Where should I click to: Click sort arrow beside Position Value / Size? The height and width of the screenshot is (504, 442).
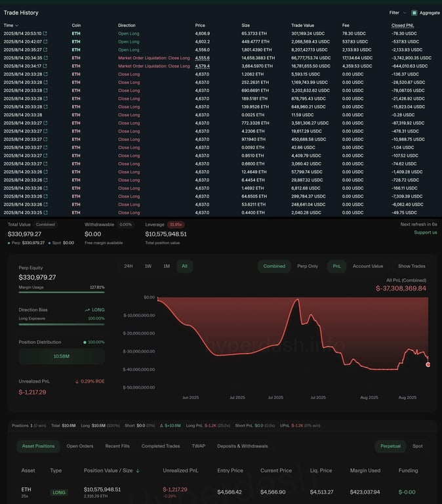coord(138,471)
